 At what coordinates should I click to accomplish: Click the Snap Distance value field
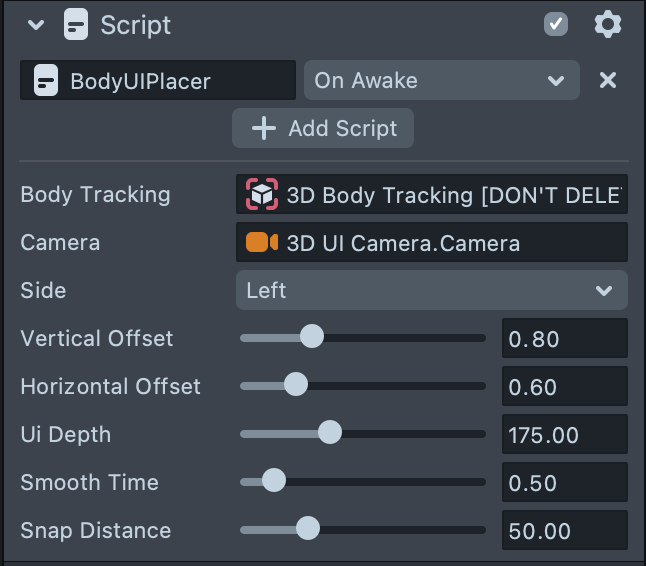[x=564, y=531]
